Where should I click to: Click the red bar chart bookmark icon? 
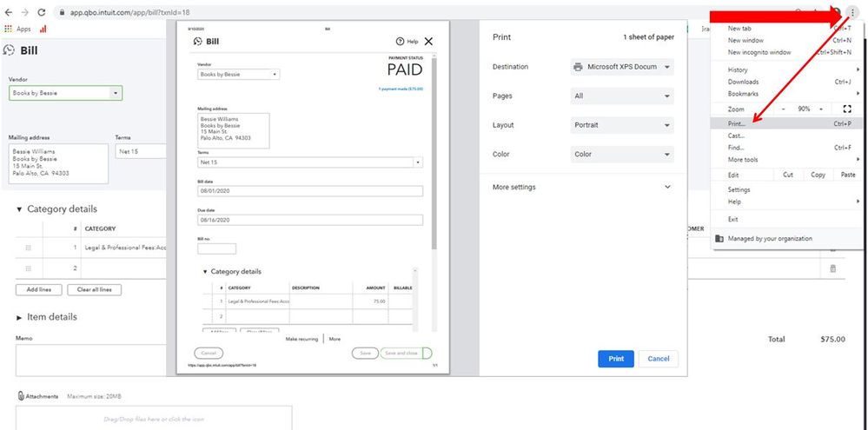[x=43, y=29]
